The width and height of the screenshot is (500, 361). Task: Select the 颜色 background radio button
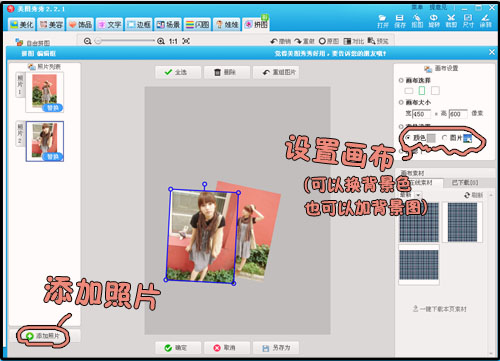point(408,137)
